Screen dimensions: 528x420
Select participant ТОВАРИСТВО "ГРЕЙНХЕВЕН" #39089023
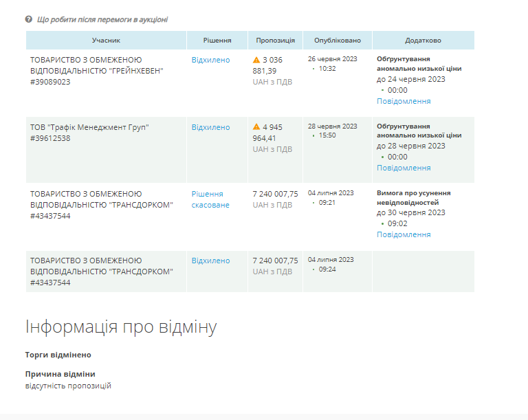(97, 71)
